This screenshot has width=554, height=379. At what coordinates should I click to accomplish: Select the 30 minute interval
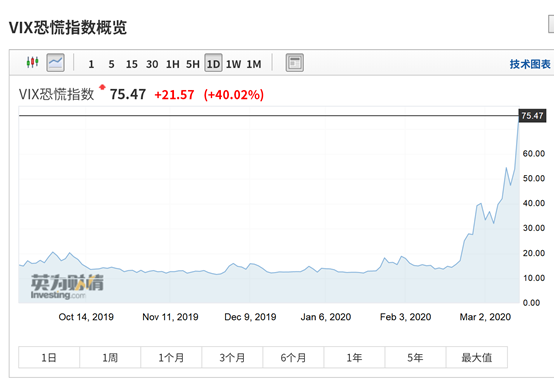tap(152, 64)
